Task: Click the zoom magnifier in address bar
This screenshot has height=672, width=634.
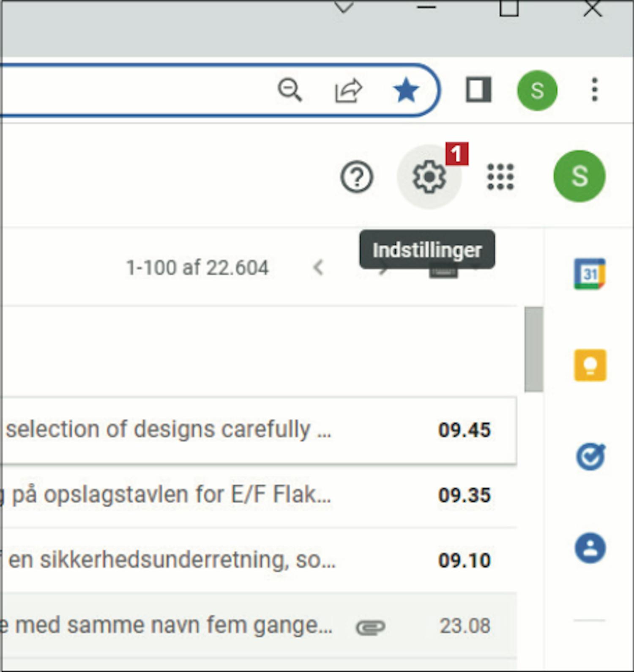Action: coord(290,90)
